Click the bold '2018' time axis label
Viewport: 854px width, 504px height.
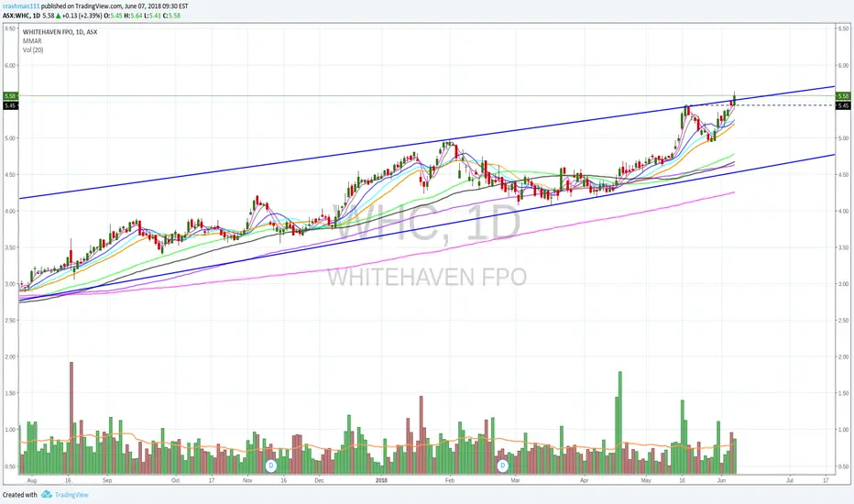[381, 480]
